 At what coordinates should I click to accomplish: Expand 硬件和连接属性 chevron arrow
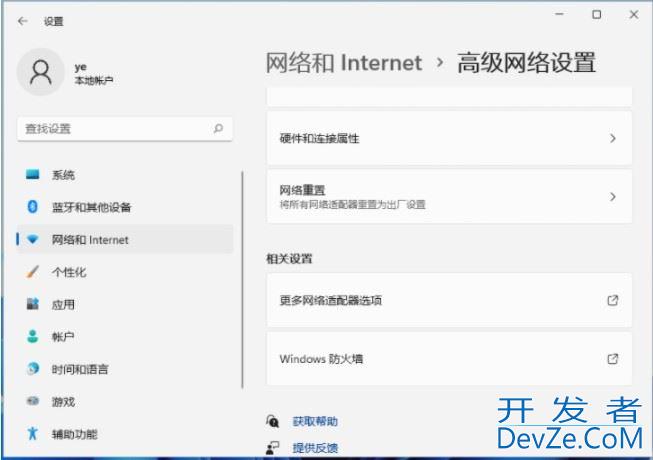(x=613, y=138)
